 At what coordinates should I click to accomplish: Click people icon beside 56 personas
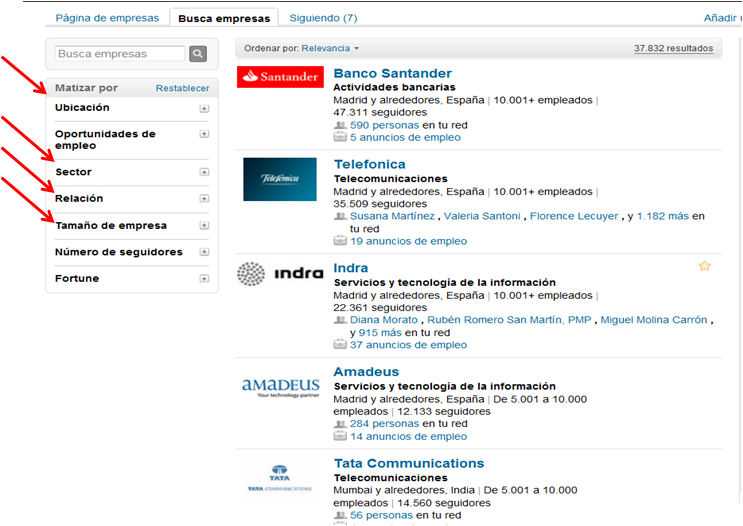point(340,515)
